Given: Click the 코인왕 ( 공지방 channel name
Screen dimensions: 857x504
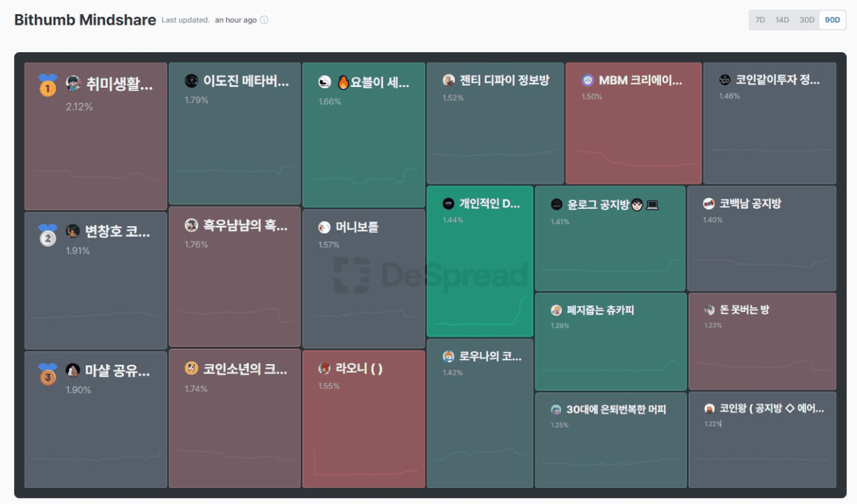Looking at the screenshot, I should click(772, 408).
